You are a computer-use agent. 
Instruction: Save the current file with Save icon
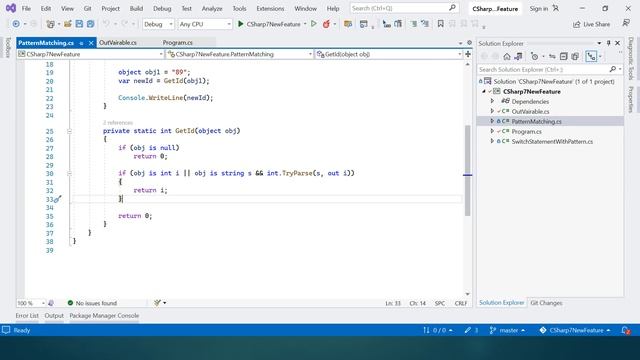[79, 24]
